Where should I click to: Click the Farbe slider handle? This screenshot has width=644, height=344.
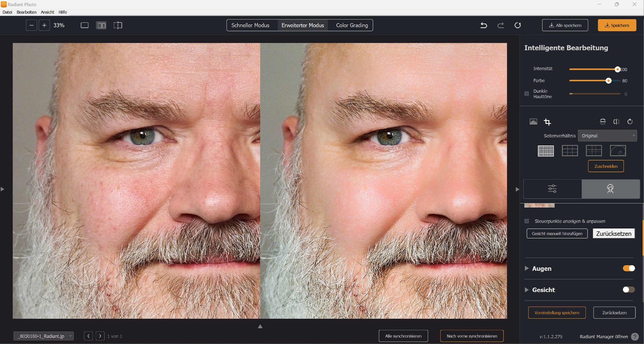pyautogui.click(x=608, y=81)
